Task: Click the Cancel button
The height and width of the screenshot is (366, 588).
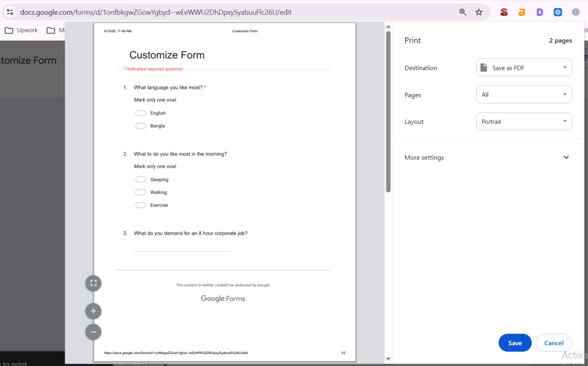Action: 554,343
